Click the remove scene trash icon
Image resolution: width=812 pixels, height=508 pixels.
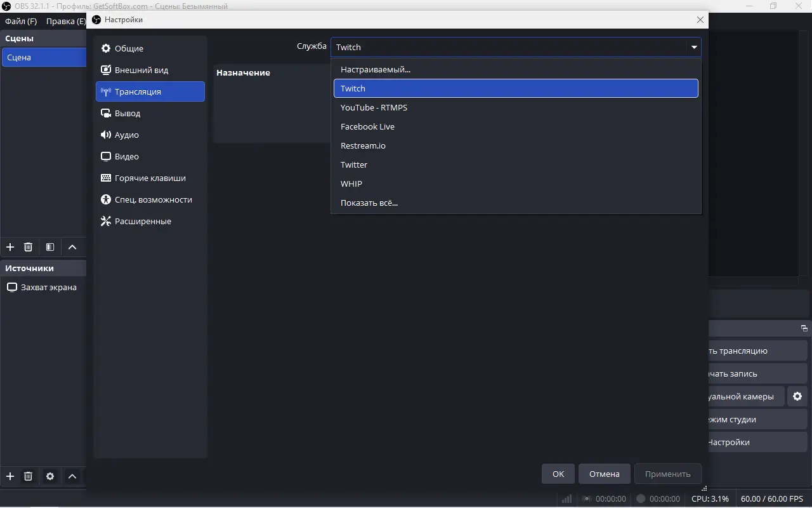28,247
